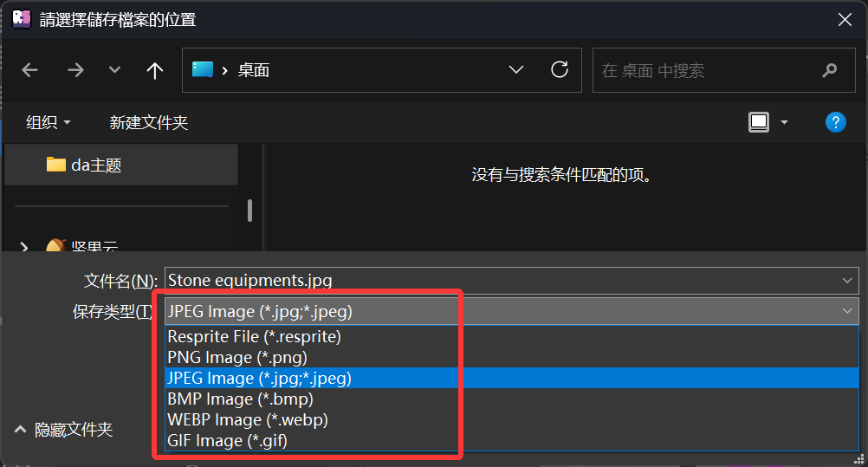
Task: Click the Forward navigation arrow
Action: click(75, 70)
